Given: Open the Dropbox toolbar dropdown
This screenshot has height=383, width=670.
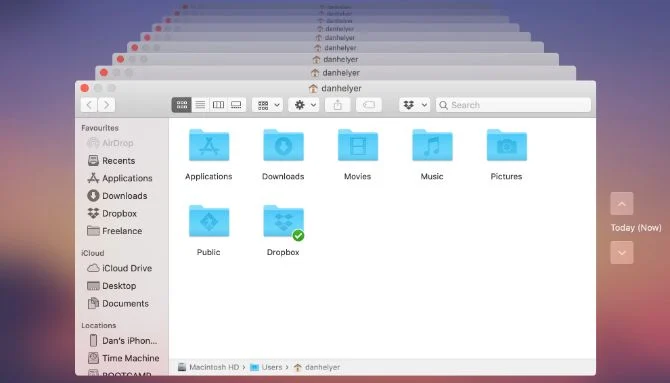Looking at the screenshot, I should point(414,105).
